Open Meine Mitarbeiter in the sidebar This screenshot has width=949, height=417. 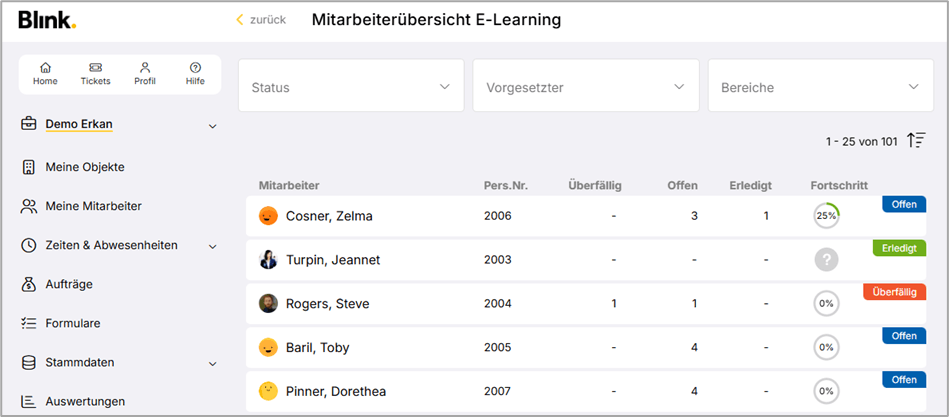(93, 206)
